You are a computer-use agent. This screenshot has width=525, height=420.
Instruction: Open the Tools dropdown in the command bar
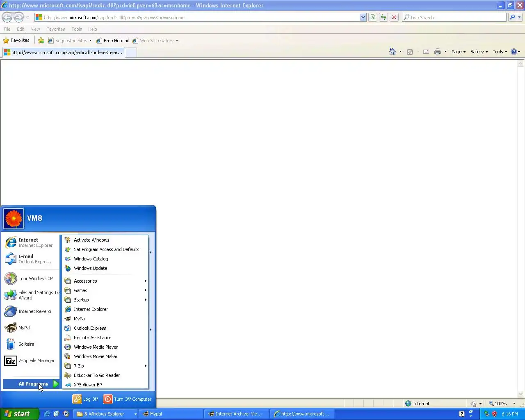pos(500,52)
